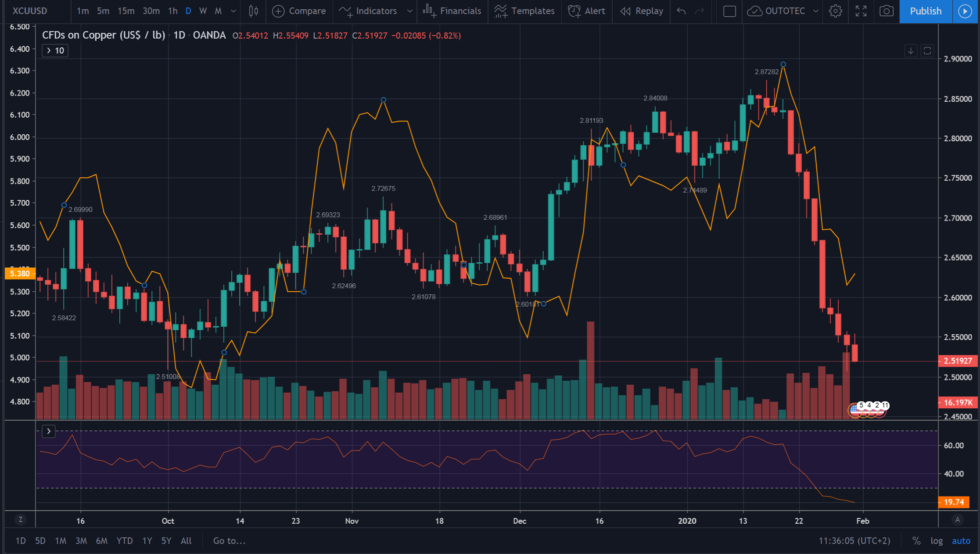Click the Publish button
The height and width of the screenshot is (554, 980).
[925, 11]
